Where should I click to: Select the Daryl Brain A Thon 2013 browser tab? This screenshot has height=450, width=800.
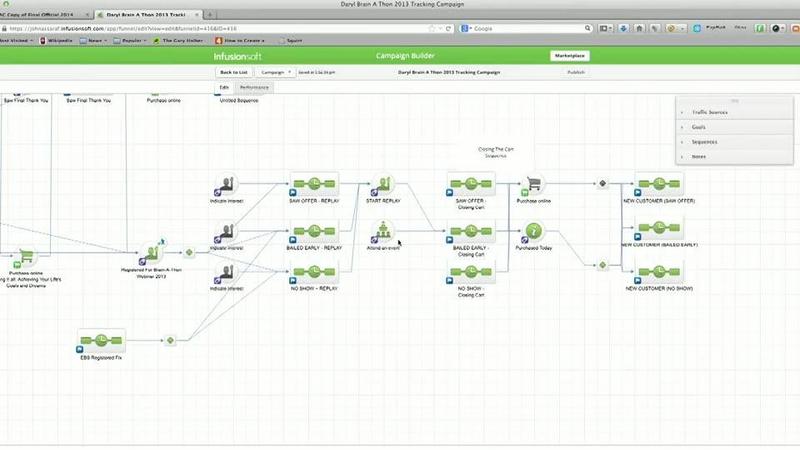tap(148, 15)
